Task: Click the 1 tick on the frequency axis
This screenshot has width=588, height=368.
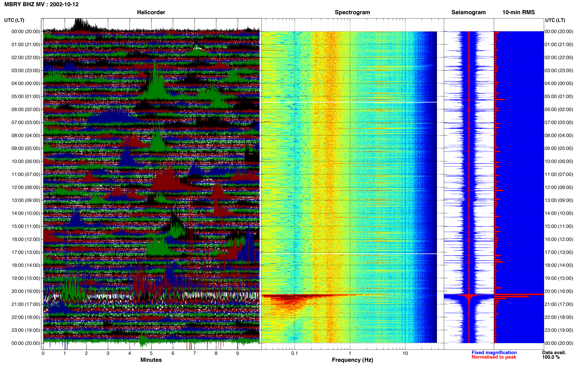Action: pyautogui.click(x=350, y=353)
